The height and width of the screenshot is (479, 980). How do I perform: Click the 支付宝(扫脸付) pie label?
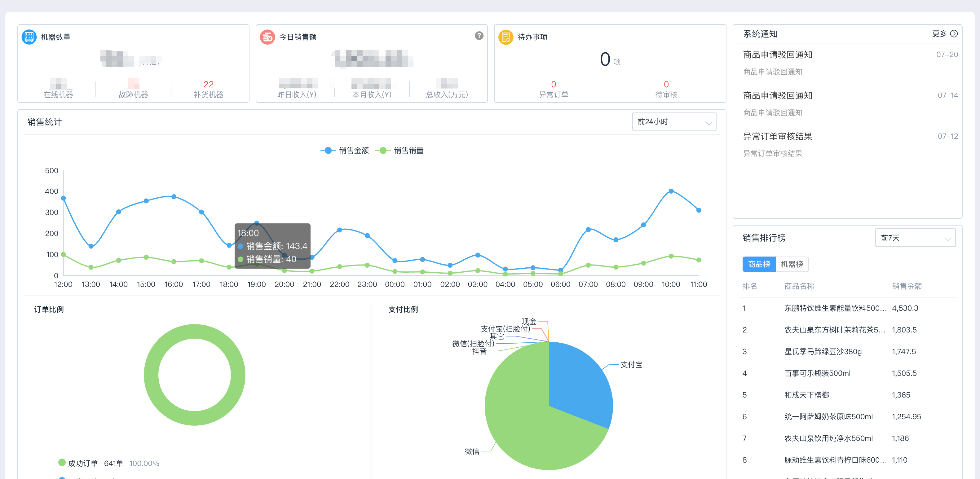505,329
